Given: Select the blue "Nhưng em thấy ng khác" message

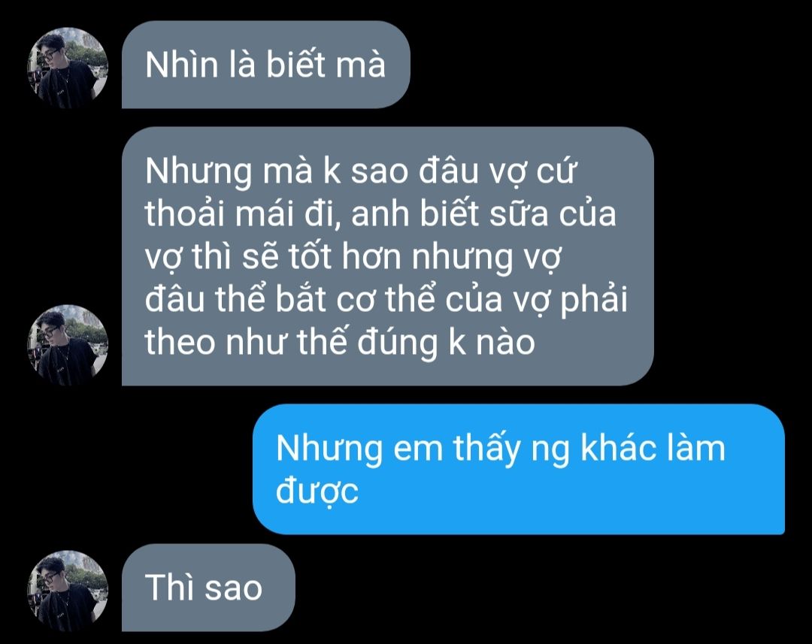Looking at the screenshot, I should (x=519, y=469).
